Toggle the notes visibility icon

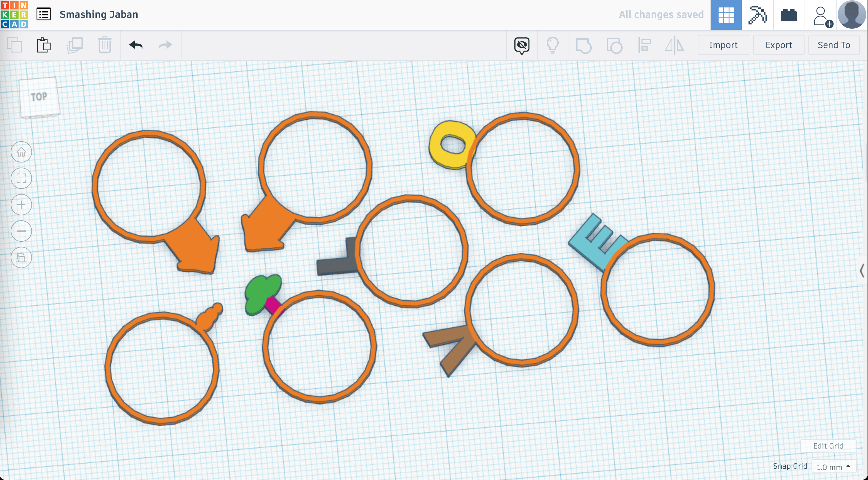coord(522,45)
